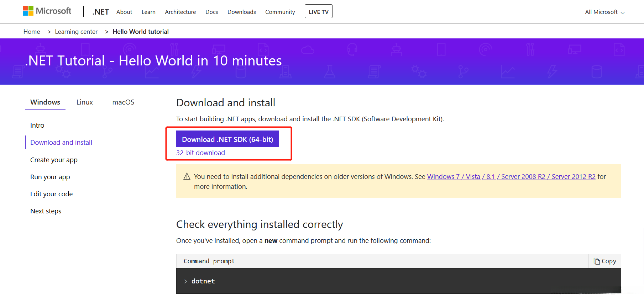Navigate to Next steps section
Image resolution: width=644 pixels, height=298 pixels.
click(46, 211)
